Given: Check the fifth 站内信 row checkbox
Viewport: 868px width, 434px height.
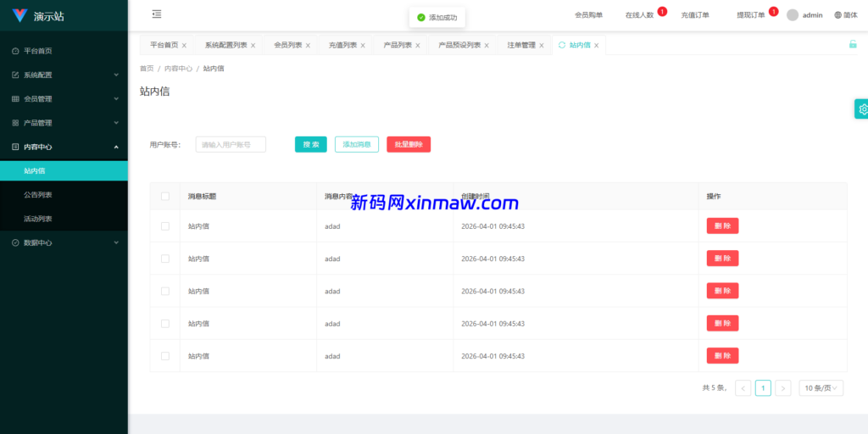Looking at the screenshot, I should 165,356.
